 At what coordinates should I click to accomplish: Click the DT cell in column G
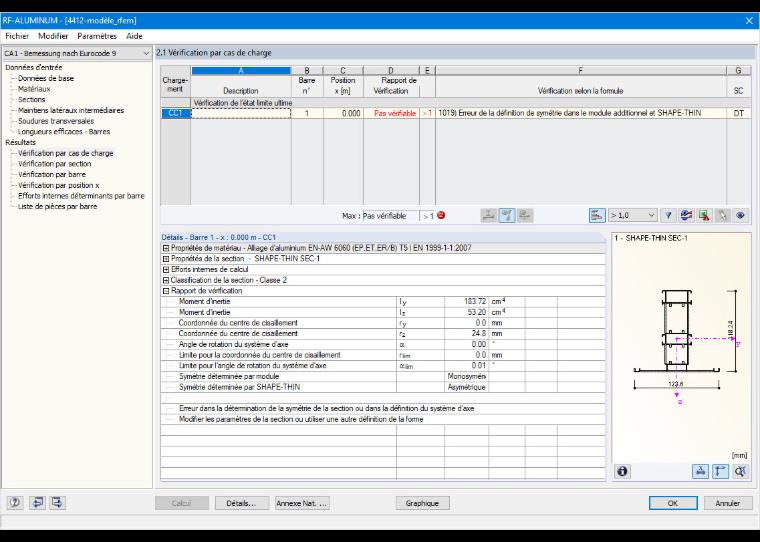[738, 113]
